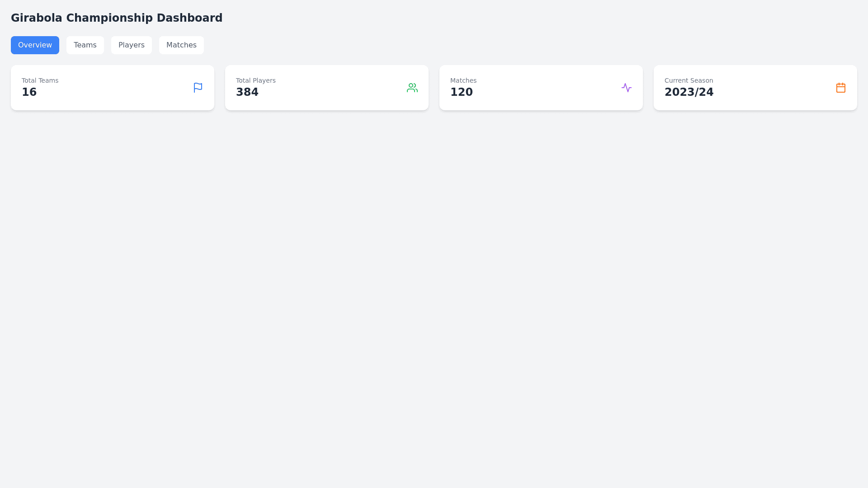868x488 pixels.
Task: Click the number 16 under Total Teams
Action: [x=29, y=92]
